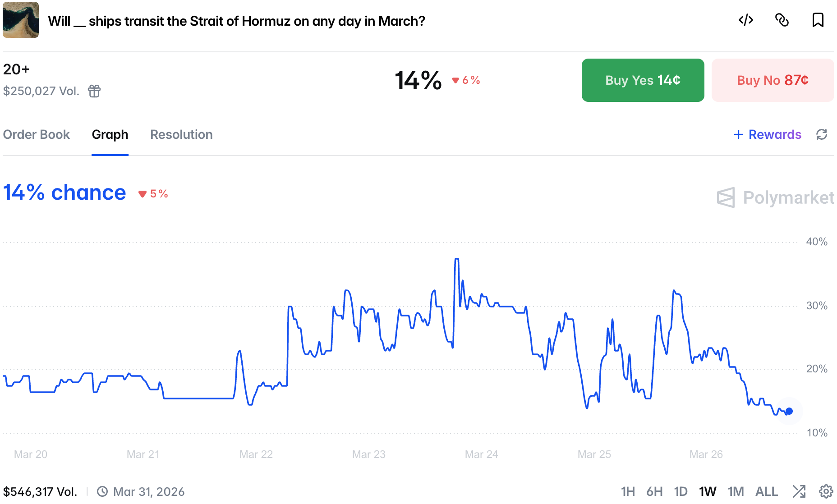This screenshot has height=504, width=837.
Task: Click the gift rewards icon beside volume
Action: [94, 91]
